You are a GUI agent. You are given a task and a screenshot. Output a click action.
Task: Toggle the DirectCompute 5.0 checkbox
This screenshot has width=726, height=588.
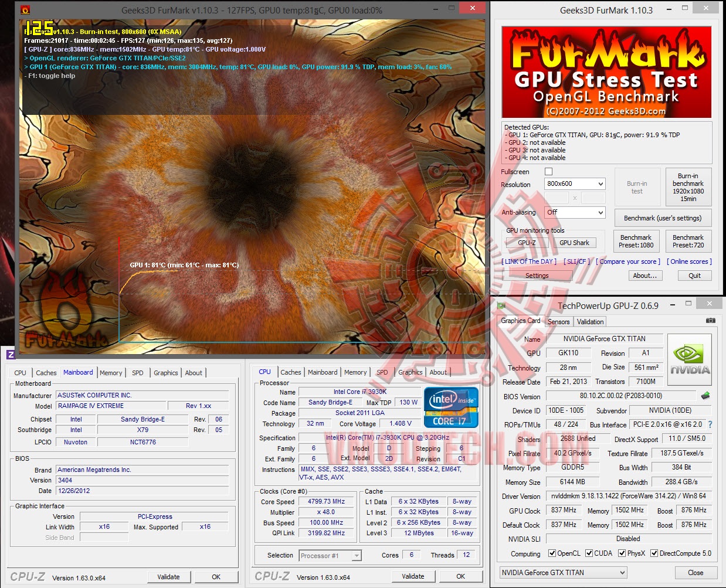tap(654, 553)
